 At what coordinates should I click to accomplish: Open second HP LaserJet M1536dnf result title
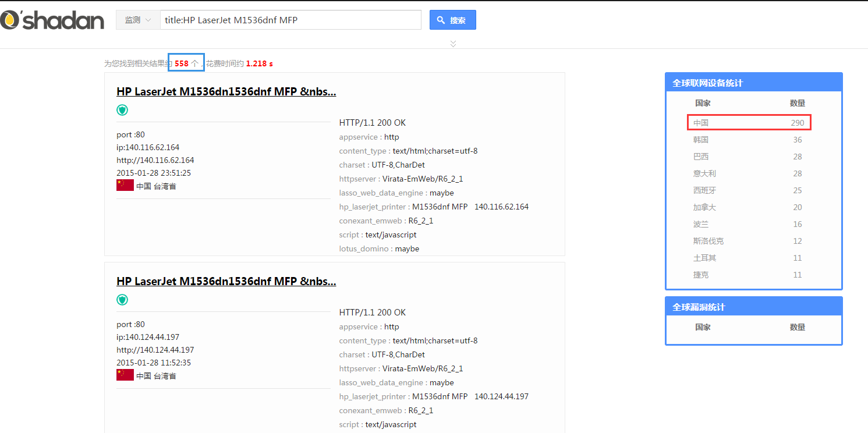pos(226,282)
